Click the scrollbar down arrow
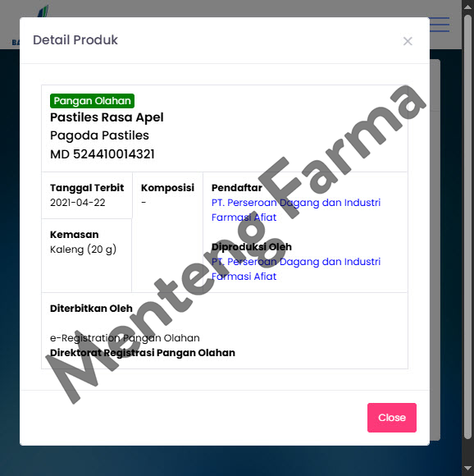The image size is (474, 476). tap(467, 469)
